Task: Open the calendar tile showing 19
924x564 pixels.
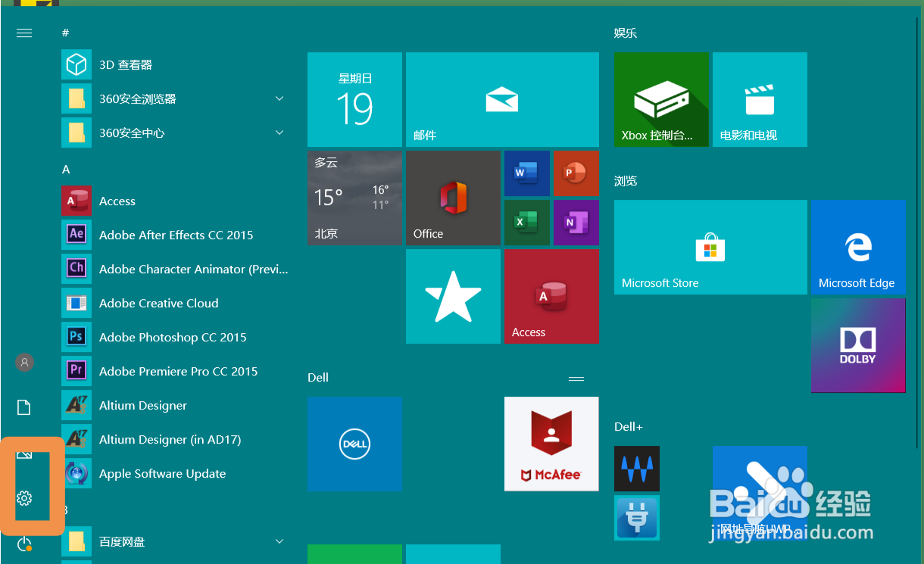Action: point(354,100)
